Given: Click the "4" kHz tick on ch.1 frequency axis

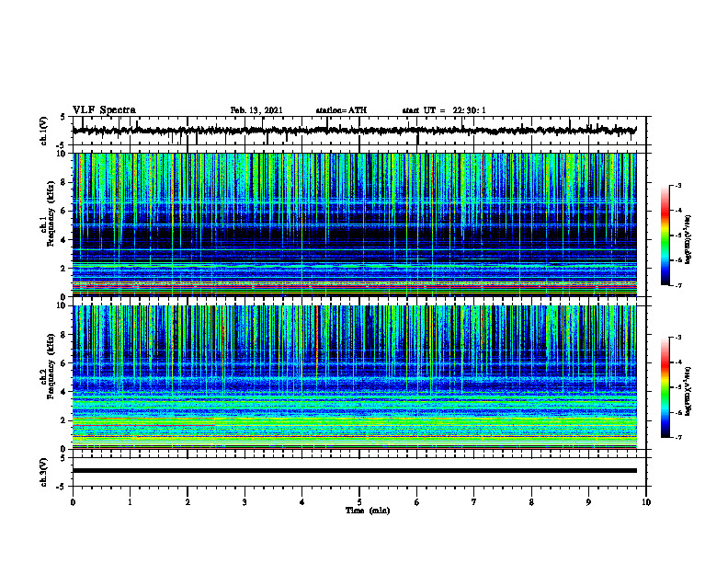Looking at the screenshot, I should tap(64, 240).
